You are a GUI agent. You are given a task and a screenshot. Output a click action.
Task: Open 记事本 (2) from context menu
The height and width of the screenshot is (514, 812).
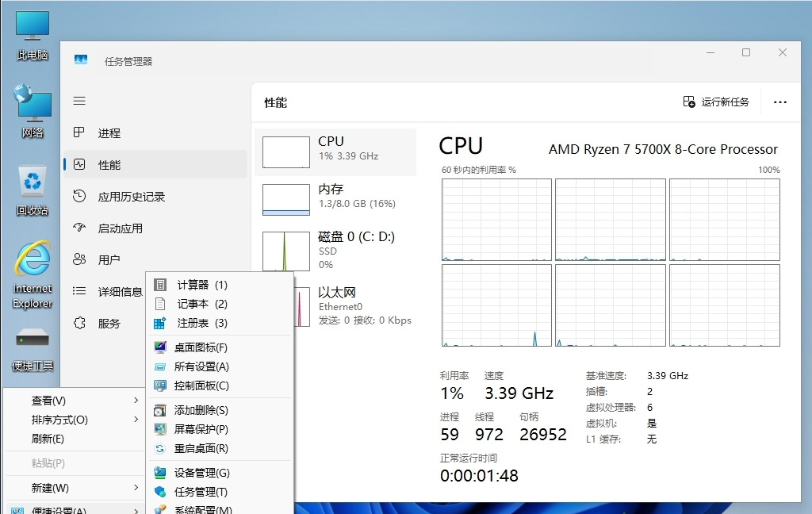pyautogui.click(x=220, y=304)
